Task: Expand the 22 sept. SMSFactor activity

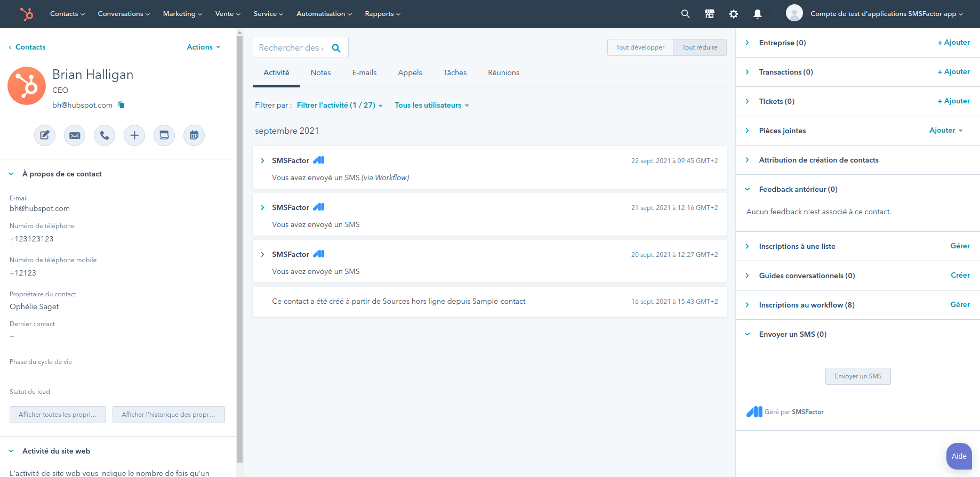Action: [262, 160]
